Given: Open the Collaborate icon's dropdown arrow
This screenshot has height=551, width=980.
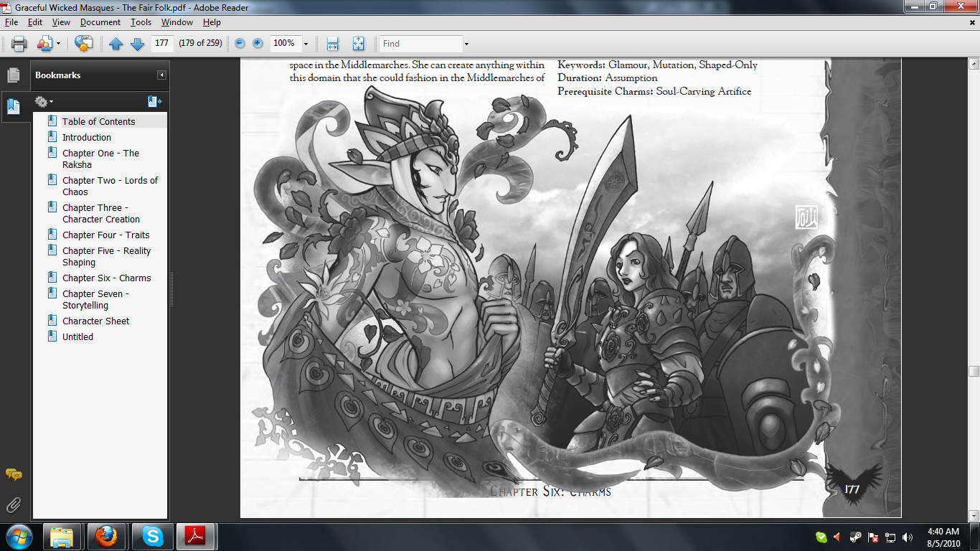Looking at the screenshot, I should [x=58, y=44].
